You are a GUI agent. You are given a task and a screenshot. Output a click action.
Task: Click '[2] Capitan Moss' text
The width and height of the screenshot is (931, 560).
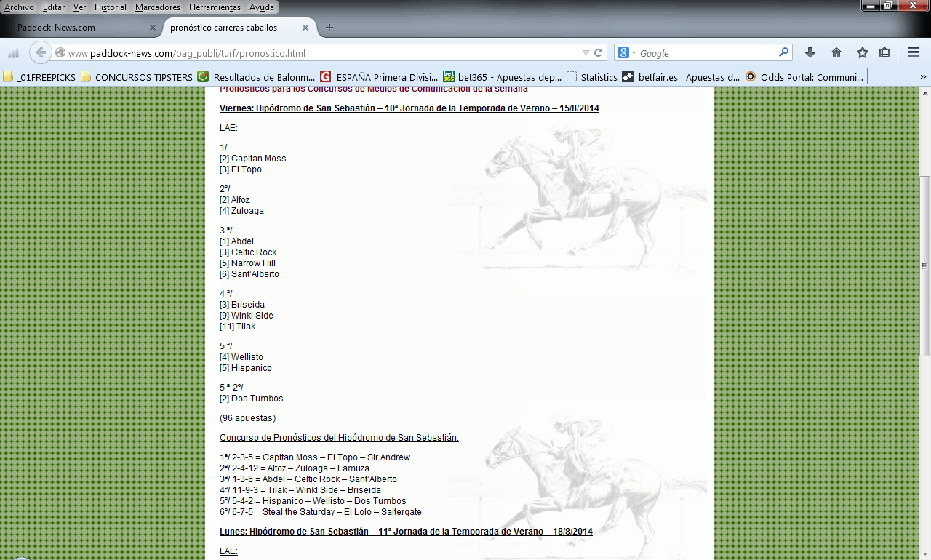point(253,159)
